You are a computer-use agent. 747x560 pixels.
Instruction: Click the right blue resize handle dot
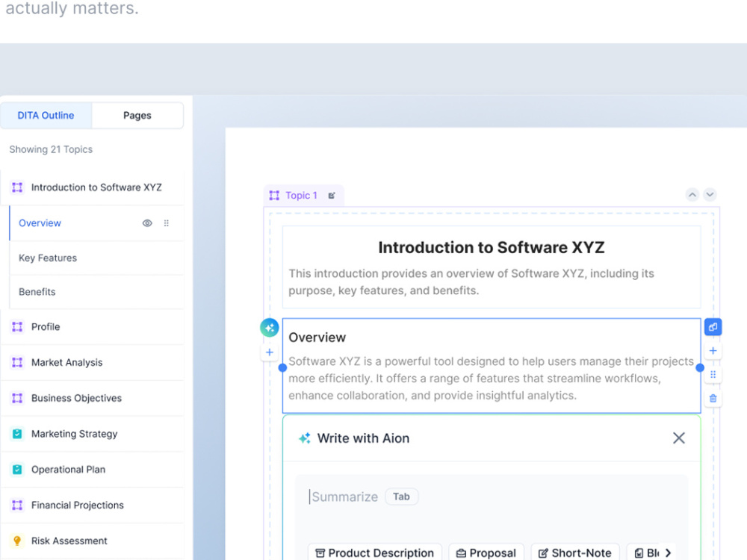(x=700, y=367)
